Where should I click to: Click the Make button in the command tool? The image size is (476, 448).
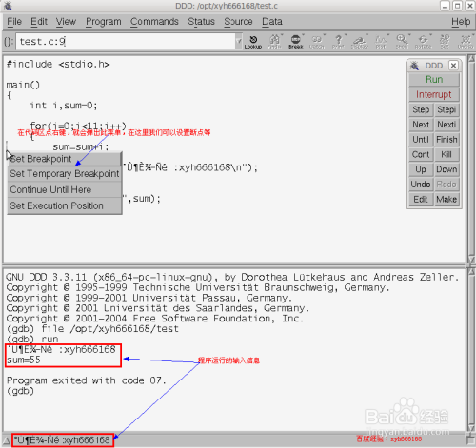[x=446, y=199]
